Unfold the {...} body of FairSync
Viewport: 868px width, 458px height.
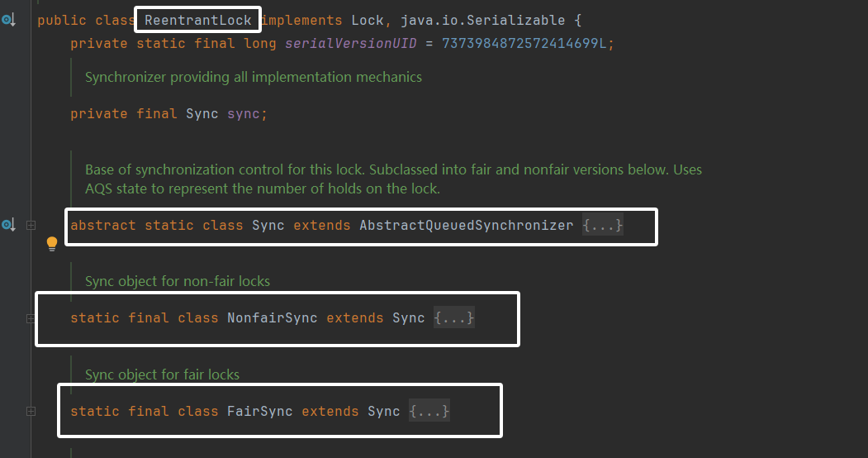coord(429,411)
